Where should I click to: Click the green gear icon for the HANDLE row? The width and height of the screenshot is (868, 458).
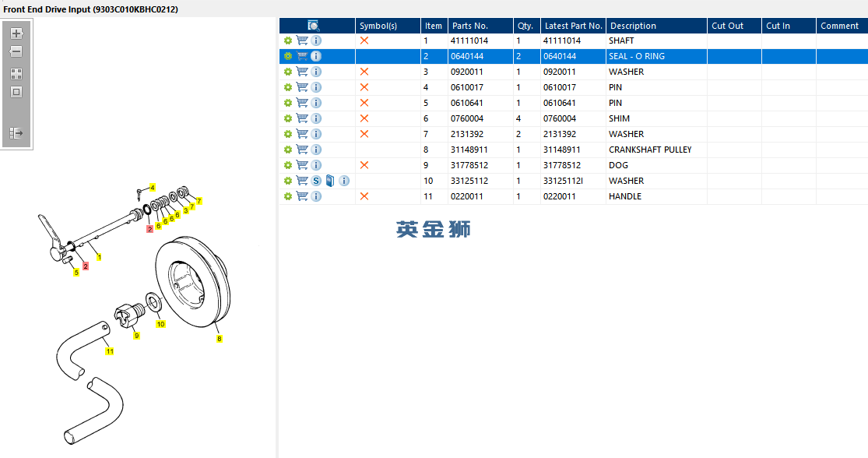pyautogui.click(x=288, y=196)
